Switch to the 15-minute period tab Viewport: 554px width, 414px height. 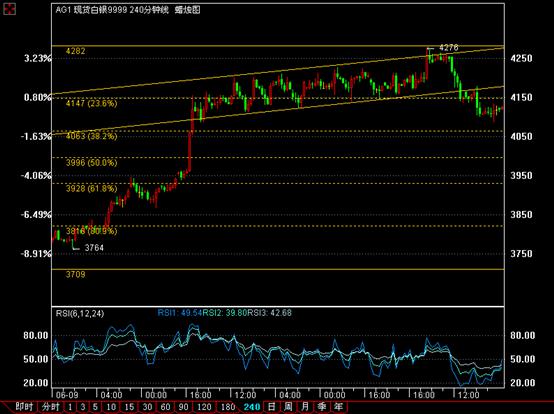(129, 407)
